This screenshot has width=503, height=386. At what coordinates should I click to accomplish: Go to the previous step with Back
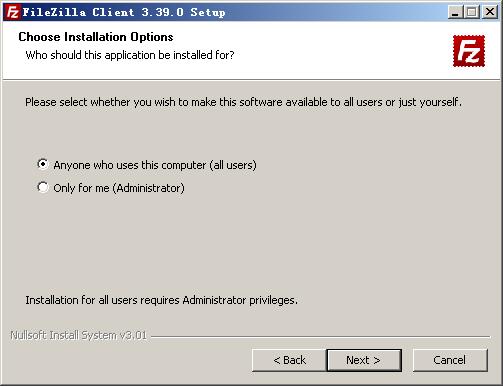click(289, 360)
